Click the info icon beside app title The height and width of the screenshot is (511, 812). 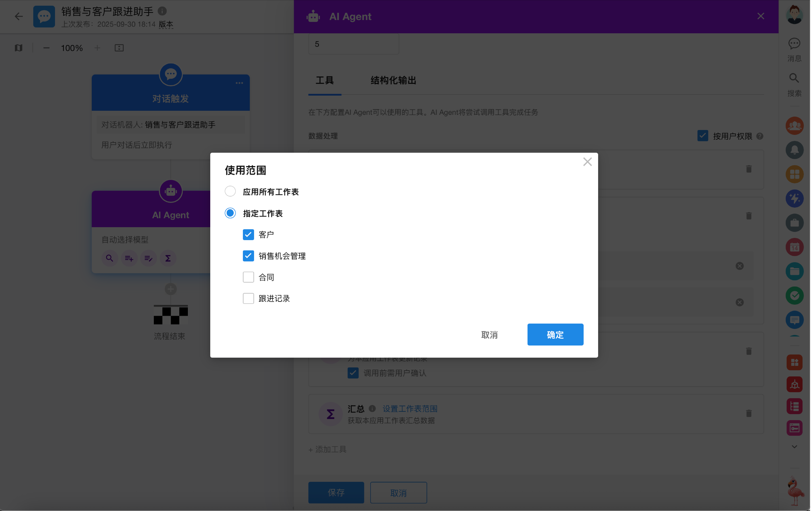[162, 11]
